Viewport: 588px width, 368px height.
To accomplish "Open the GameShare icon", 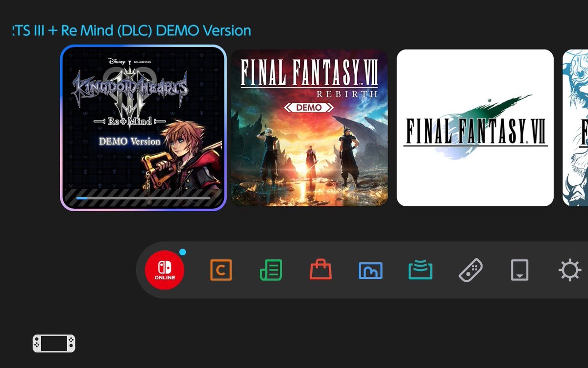I will click(420, 270).
